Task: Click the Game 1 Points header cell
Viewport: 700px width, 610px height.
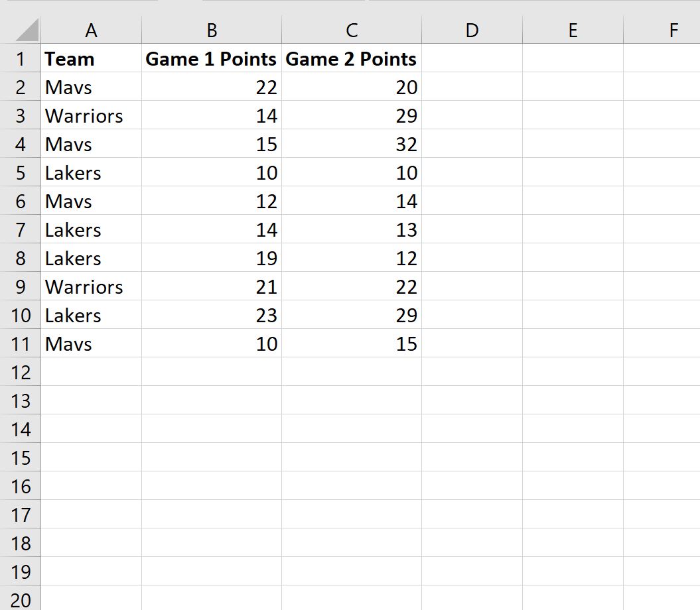Action: 212,58
